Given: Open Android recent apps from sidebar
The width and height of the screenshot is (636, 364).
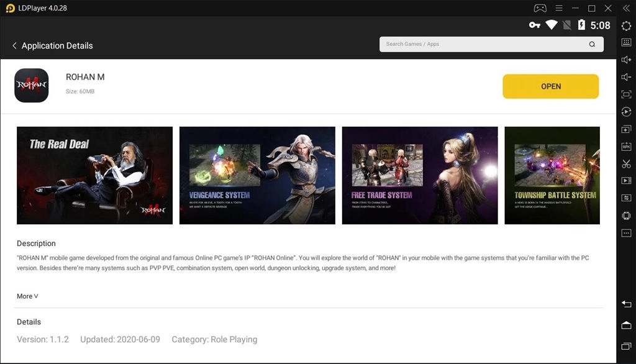Looking at the screenshot, I should (x=626, y=346).
